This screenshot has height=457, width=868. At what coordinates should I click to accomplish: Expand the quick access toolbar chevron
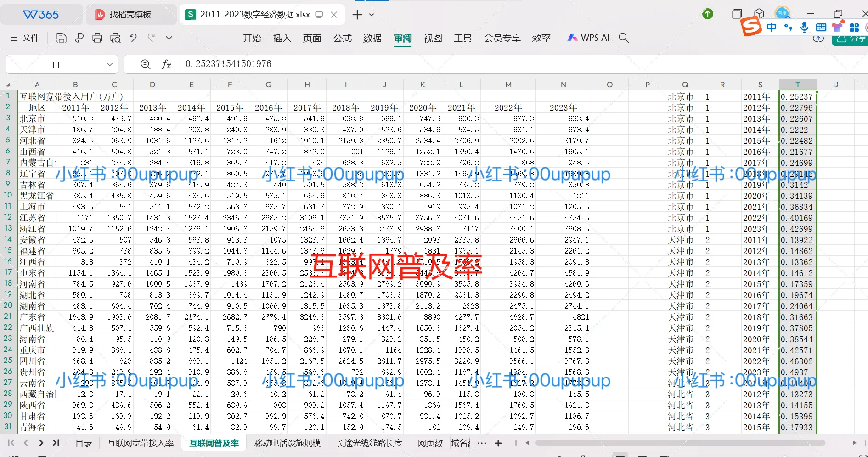(x=169, y=38)
